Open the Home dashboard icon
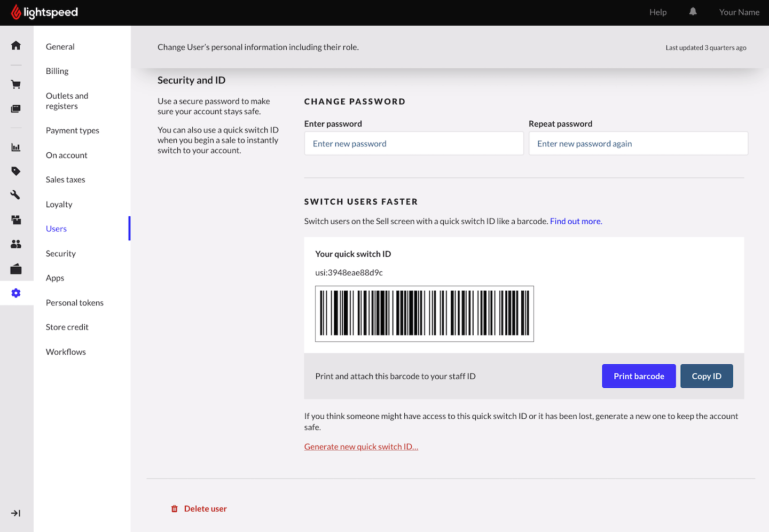The height and width of the screenshot is (532, 769). [x=16, y=45]
